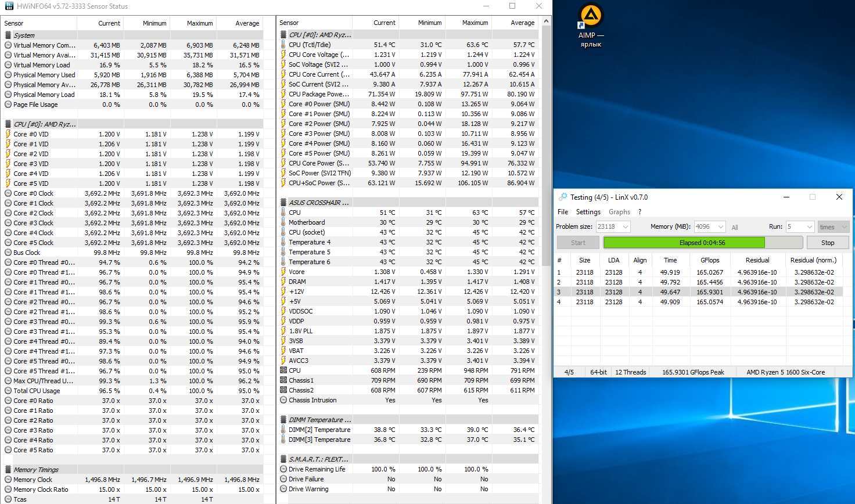Click the lightning icon beside VBAT
855x504 pixels.
click(x=283, y=351)
